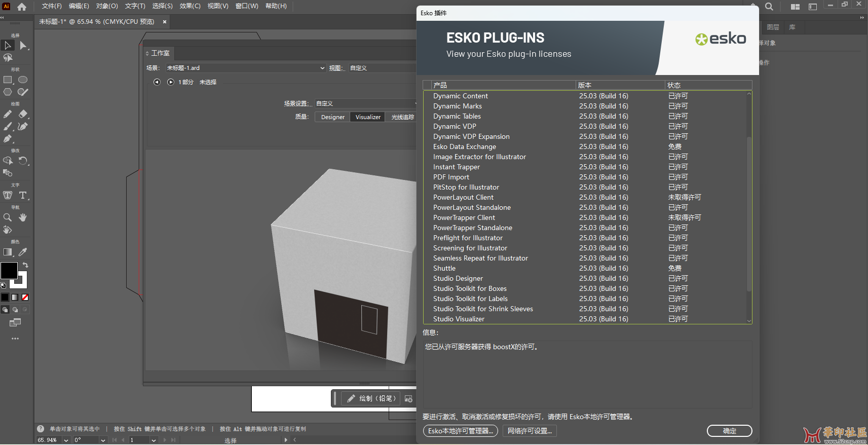Go to previous part in 工作室
This screenshot has height=445, width=868.
click(x=157, y=82)
